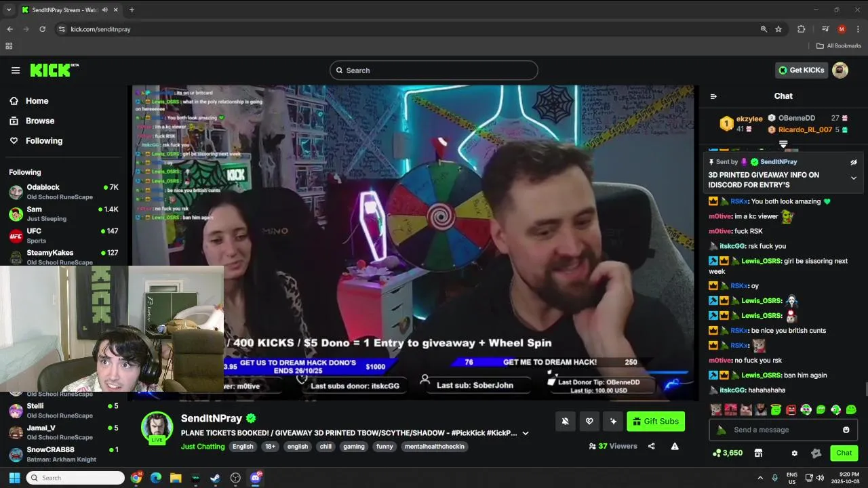
Task: Select the gaming stream tag
Action: pyautogui.click(x=354, y=447)
